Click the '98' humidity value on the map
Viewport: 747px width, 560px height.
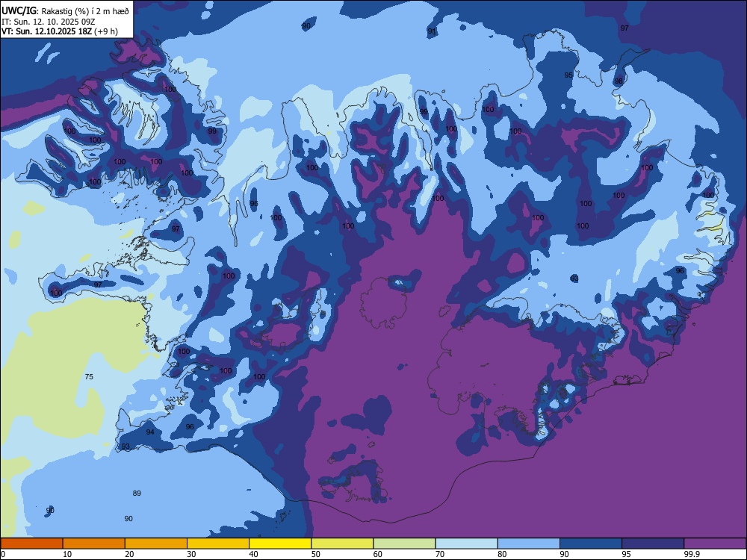pyautogui.click(x=619, y=81)
